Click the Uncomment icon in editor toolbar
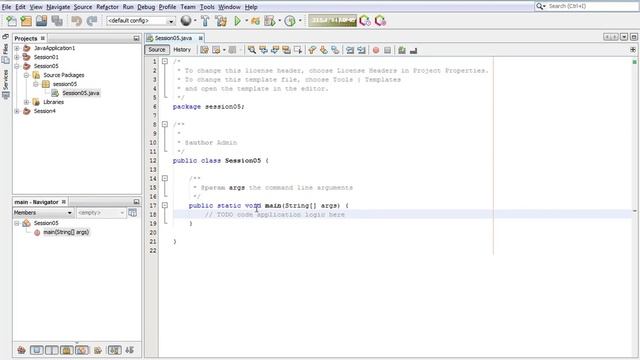The height and width of the screenshot is (360, 640). (413, 50)
